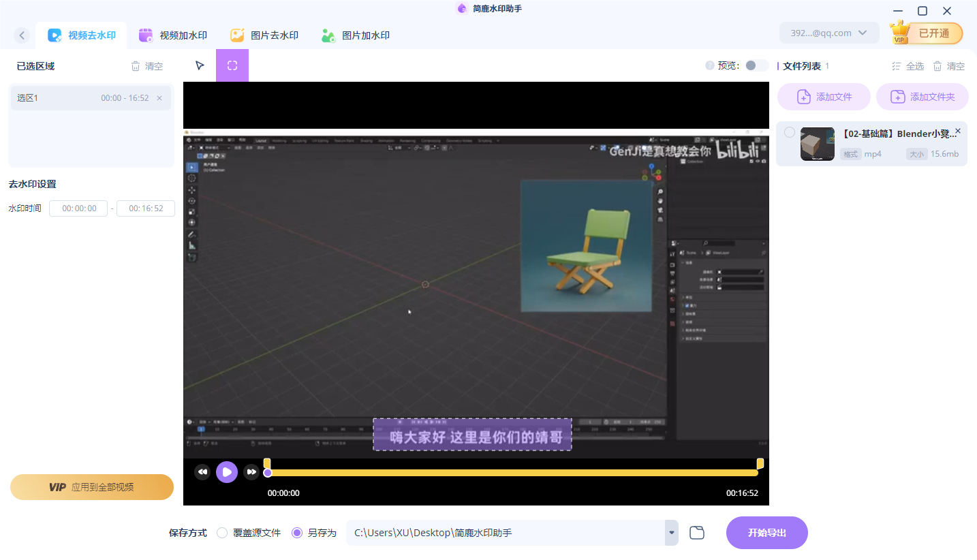Switch to 视频加水印 tab
Viewport: 977px width, 560px height.
[x=173, y=35]
